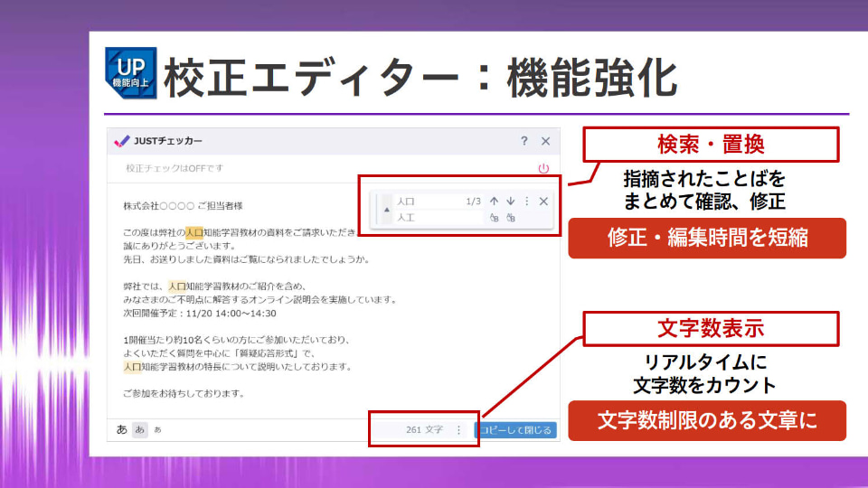
Task: Select the small あ font size
Action: (x=157, y=429)
